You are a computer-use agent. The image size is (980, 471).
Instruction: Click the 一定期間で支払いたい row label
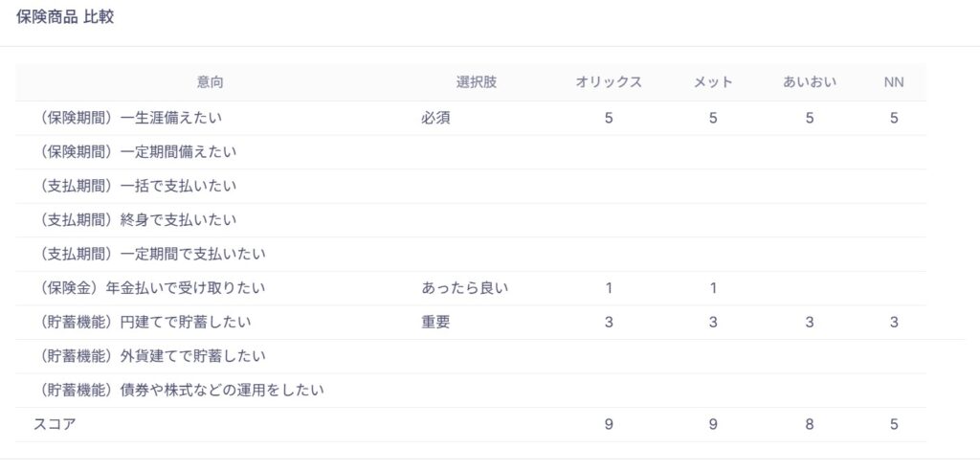click(149, 254)
